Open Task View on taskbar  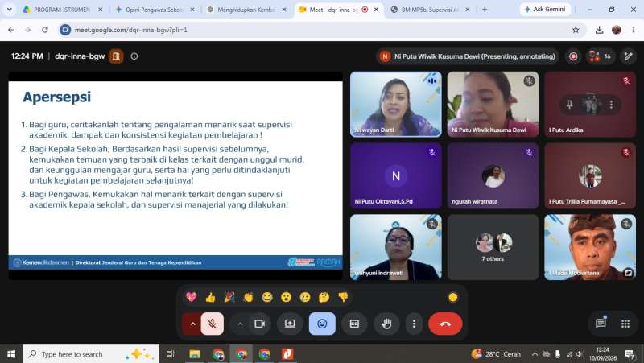(171, 354)
